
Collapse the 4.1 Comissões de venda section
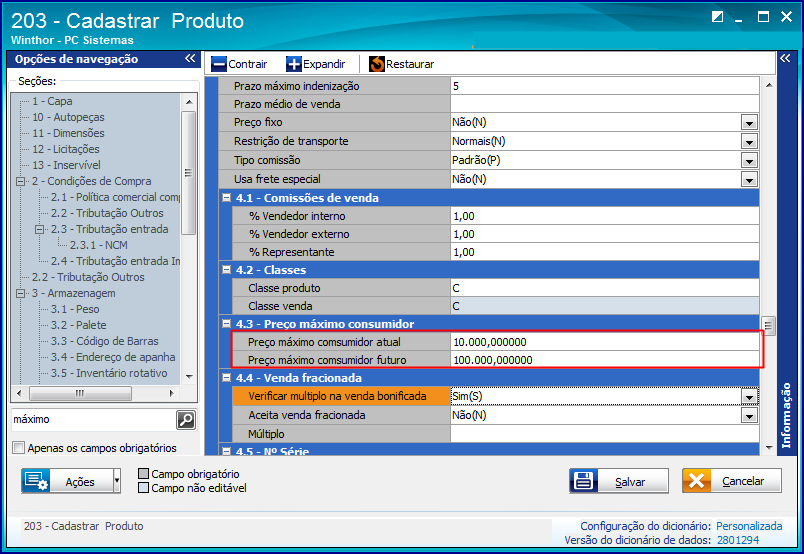tap(226, 197)
